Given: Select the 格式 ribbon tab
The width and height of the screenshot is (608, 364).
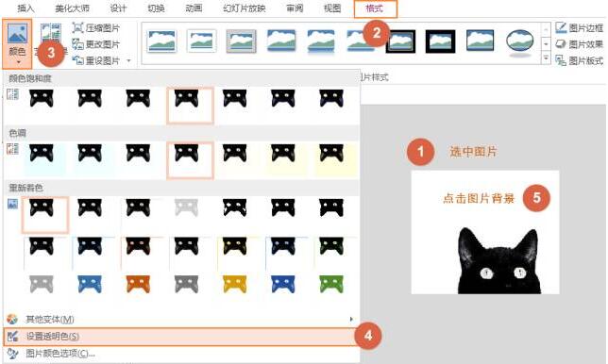Looking at the screenshot, I should tap(376, 8).
